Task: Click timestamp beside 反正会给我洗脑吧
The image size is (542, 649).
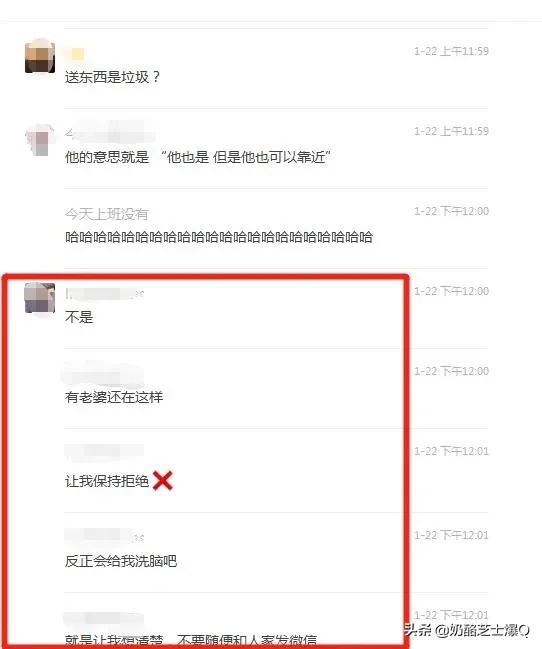Action: pos(451,535)
